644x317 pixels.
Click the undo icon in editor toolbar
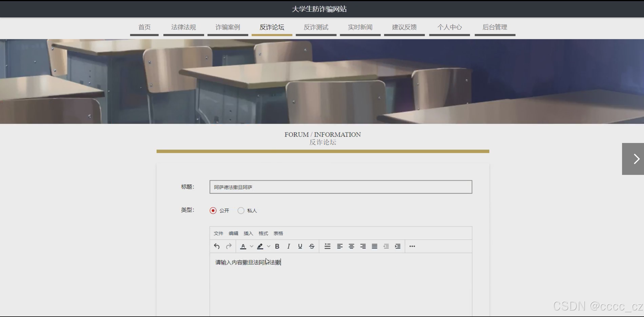[217, 246]
